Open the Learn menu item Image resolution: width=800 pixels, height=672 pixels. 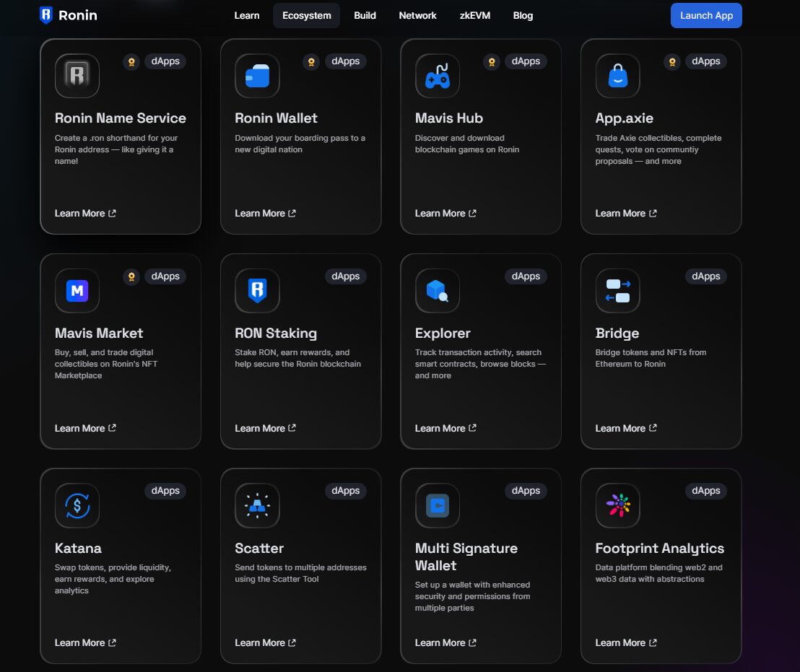click(247, 15)
